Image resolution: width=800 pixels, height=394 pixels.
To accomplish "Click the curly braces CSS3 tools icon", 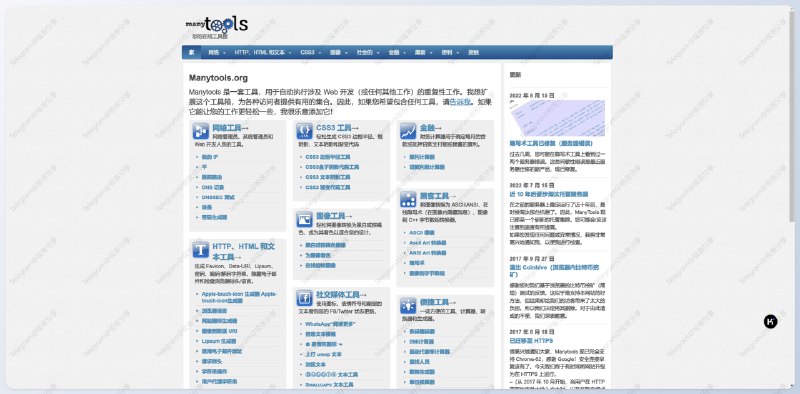I will (x=305, y=131).
